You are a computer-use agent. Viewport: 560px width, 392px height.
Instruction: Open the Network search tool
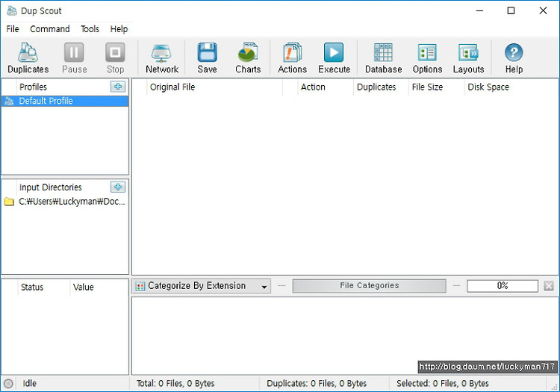coord(162,57)
